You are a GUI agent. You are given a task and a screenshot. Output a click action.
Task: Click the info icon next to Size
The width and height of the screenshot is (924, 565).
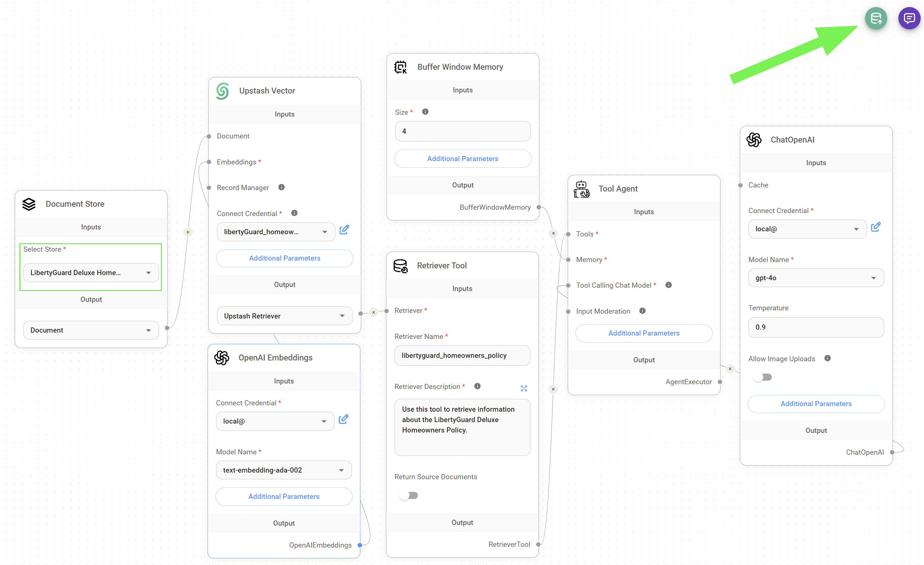click(x=425, y=112)
